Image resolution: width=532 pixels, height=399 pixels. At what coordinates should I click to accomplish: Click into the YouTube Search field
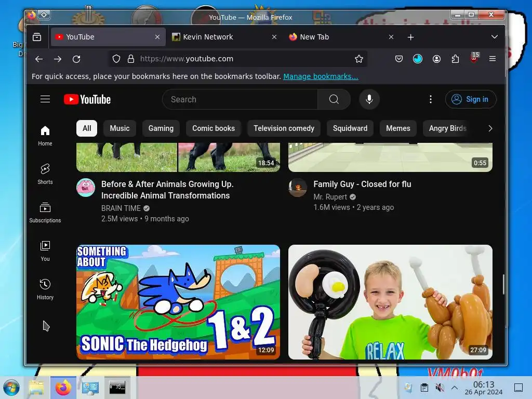[x=240, y=99]
